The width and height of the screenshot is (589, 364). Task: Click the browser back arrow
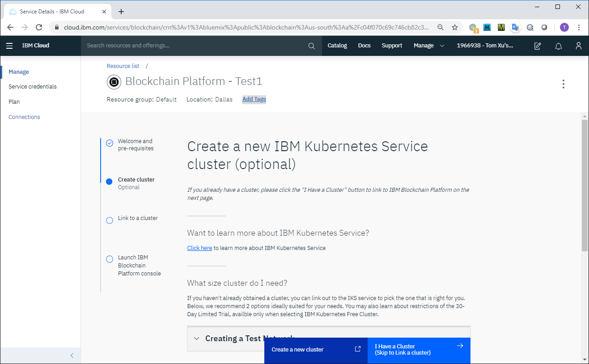point(10,27)
